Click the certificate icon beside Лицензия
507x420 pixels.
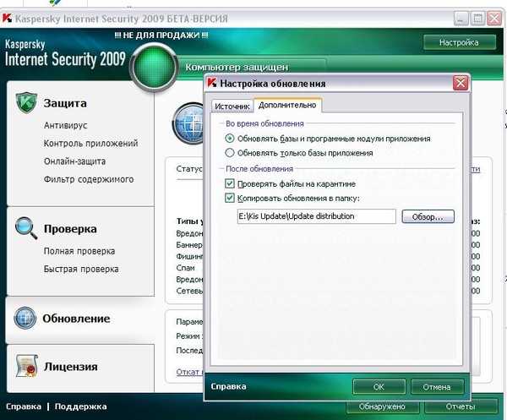(x=27, y=366)
